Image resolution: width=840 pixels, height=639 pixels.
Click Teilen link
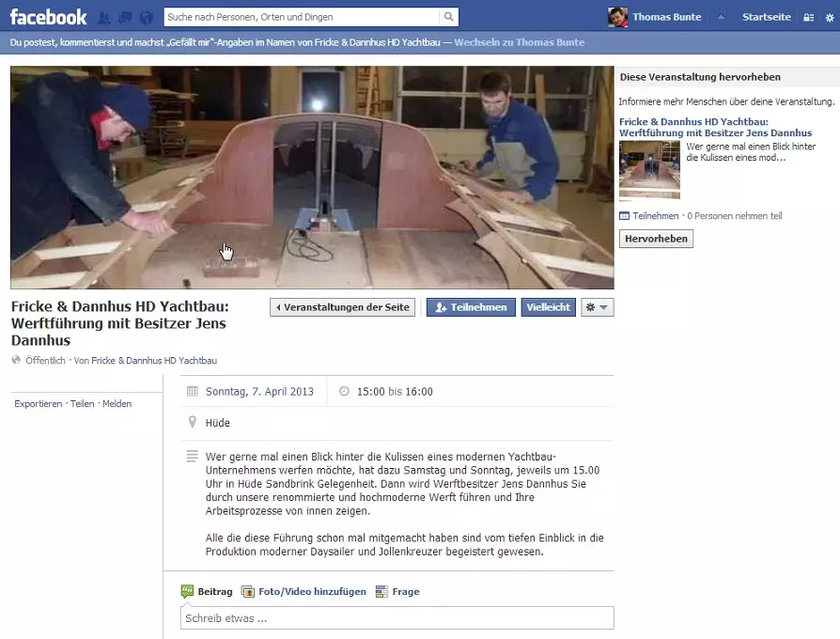click(82, 404)
